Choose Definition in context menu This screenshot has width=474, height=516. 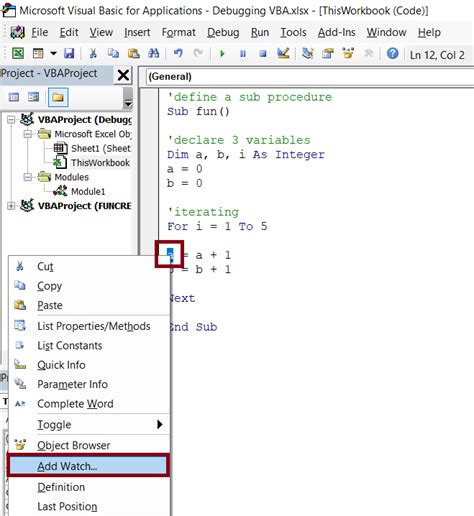click(89, 487)
